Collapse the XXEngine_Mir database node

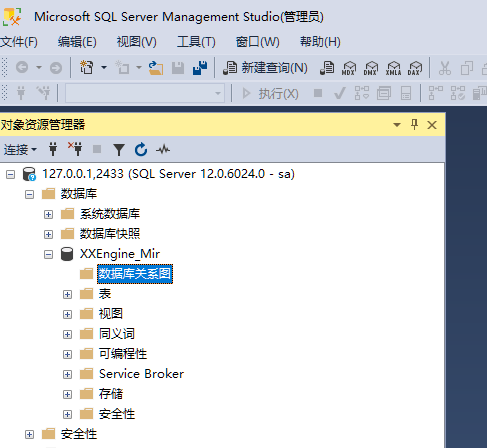point(48,255)
